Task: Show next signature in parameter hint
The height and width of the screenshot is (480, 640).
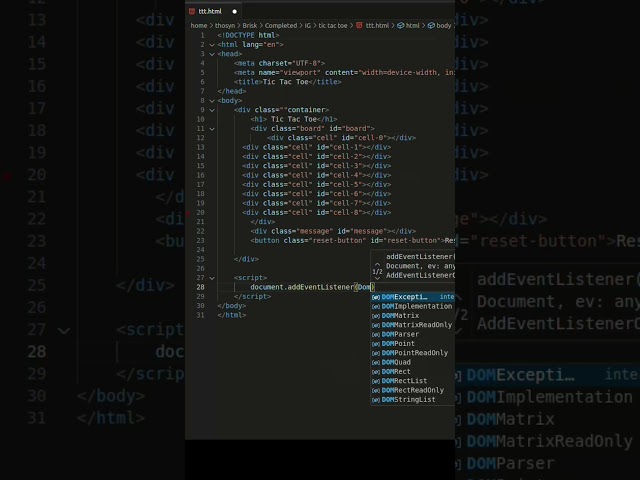Action: point(377,278)
